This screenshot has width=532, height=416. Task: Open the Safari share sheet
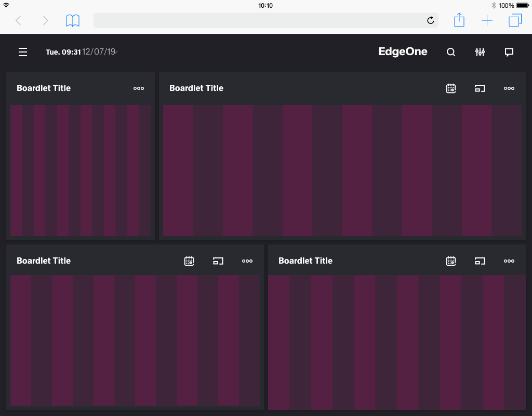coord(459,20)
